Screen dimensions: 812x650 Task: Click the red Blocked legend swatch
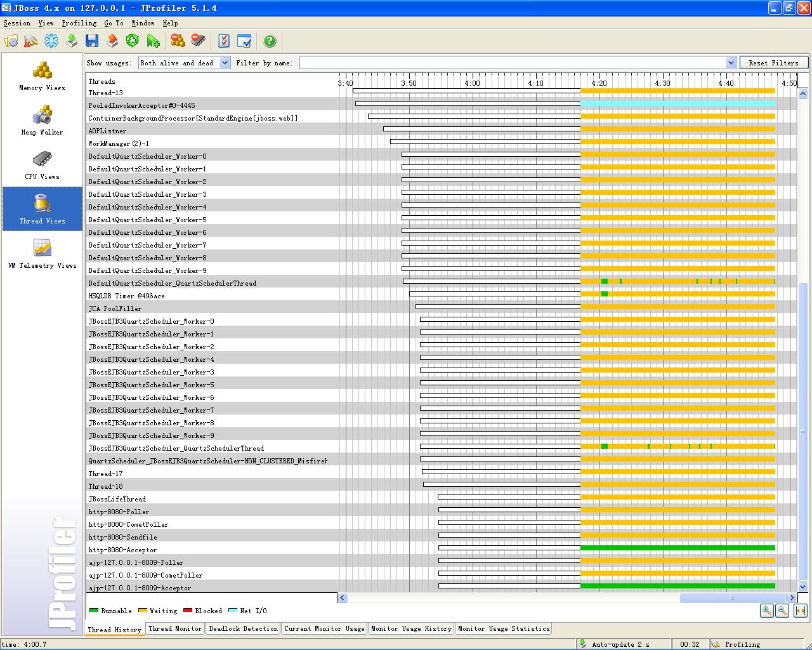pos(188,611)
